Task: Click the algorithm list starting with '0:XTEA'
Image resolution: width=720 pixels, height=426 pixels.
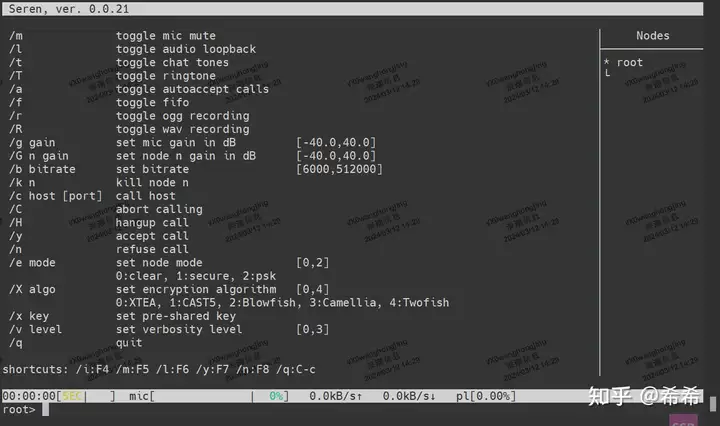Action: [x=282, y=303]
